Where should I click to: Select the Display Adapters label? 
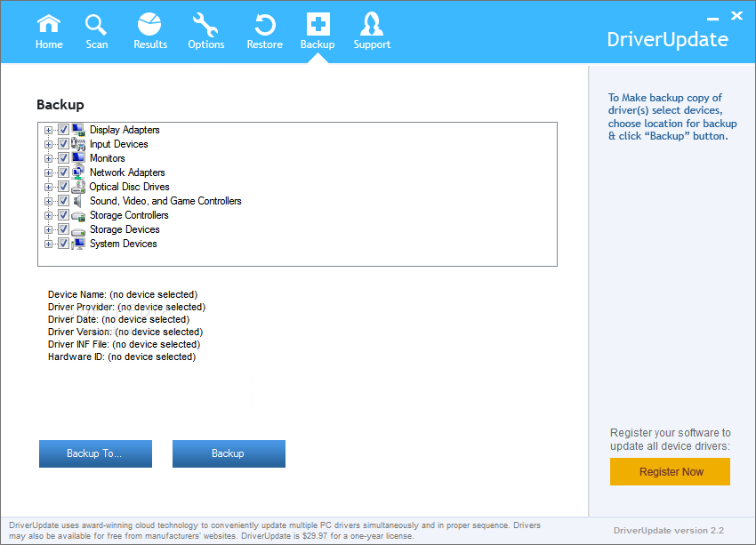(x=125, y=130)
